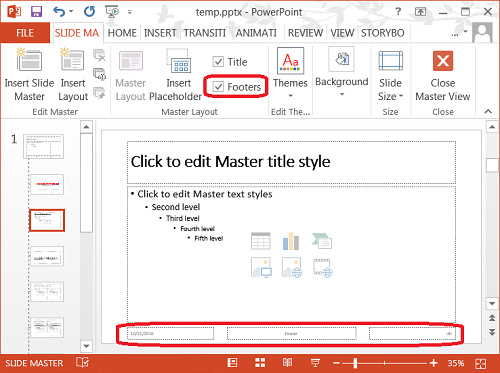500x373 pixels.
Task: Uncheck the Footers checkbox
Action: 218,87
